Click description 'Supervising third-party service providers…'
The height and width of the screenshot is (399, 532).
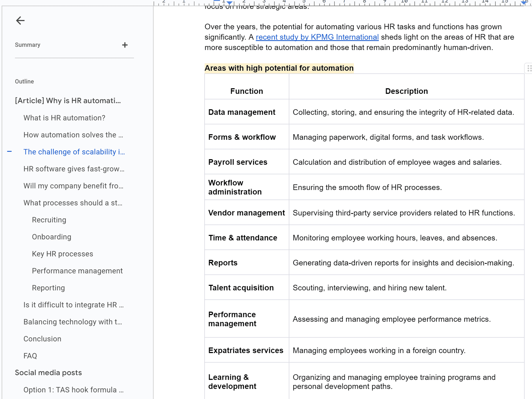404,213
